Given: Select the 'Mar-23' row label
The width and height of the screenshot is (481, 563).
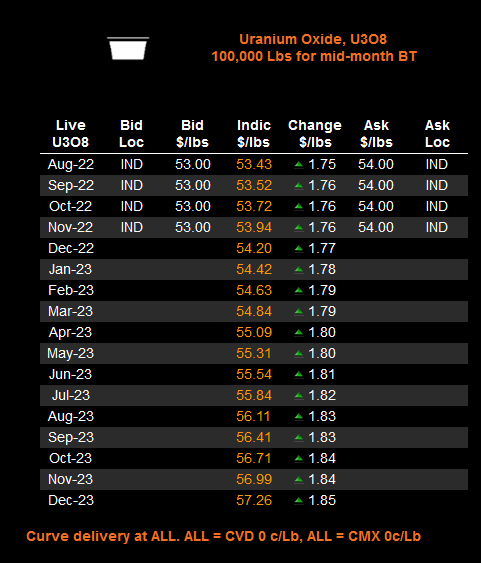Looking at the screenshot, I should point(70,311).
